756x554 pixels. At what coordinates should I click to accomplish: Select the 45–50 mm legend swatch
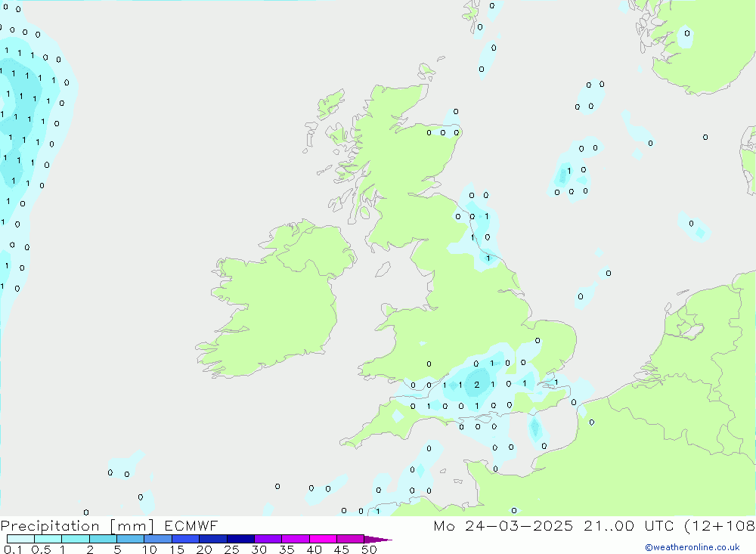pos(351,539)
